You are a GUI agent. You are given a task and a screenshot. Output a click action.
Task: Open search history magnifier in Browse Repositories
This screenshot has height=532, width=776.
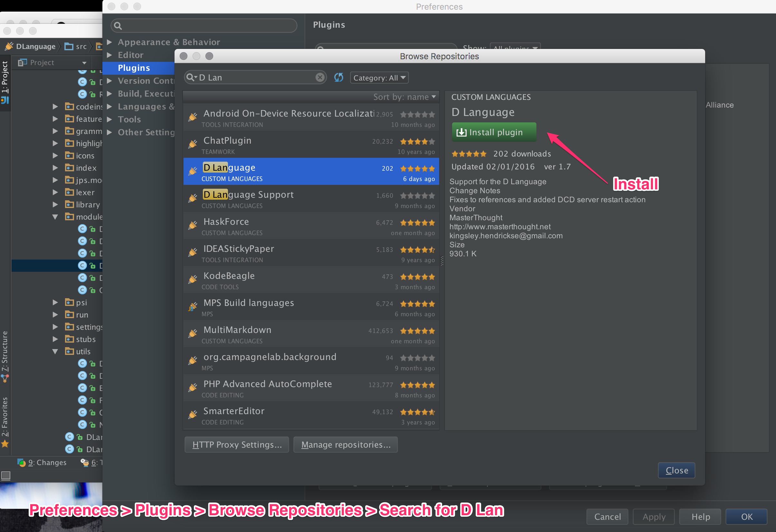(x=192, y=78)
